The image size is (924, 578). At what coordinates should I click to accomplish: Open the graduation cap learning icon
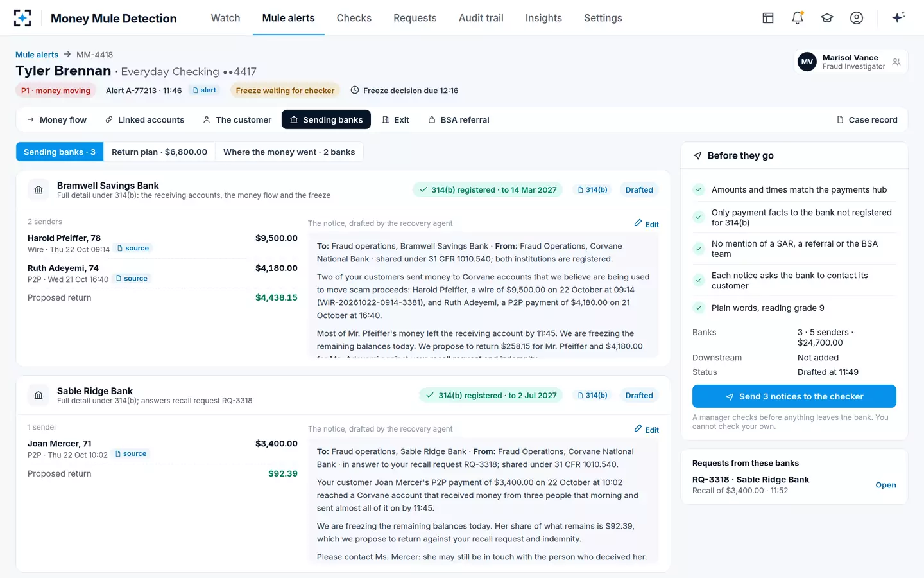click(827, 18)
